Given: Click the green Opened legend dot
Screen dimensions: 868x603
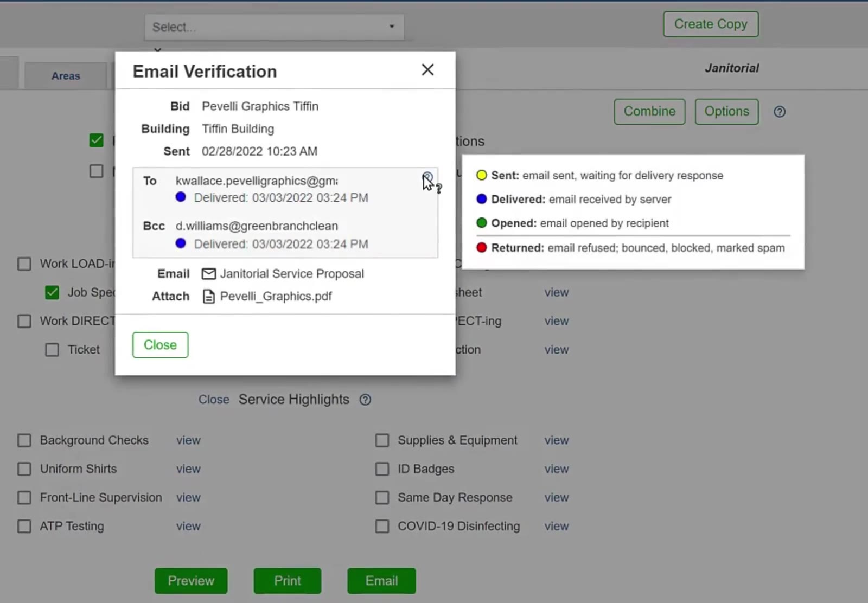Looking at the screenshot, I should point(481,223).
